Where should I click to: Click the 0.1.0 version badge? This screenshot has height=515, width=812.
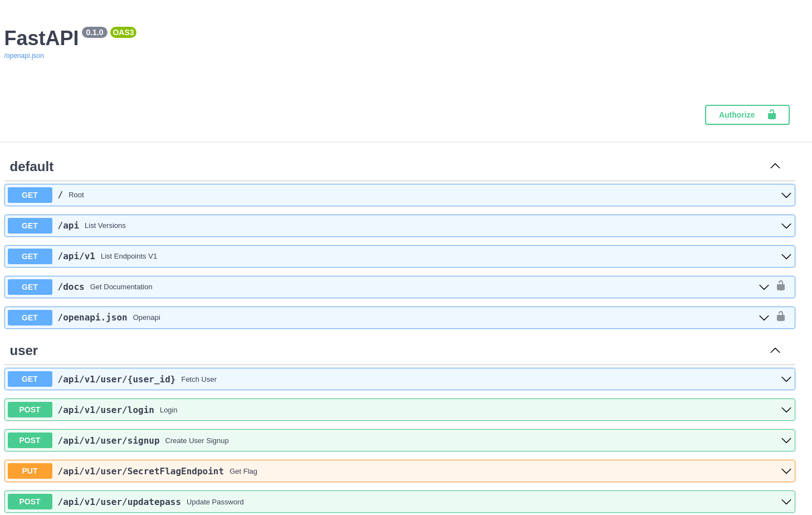pos(95,32)
